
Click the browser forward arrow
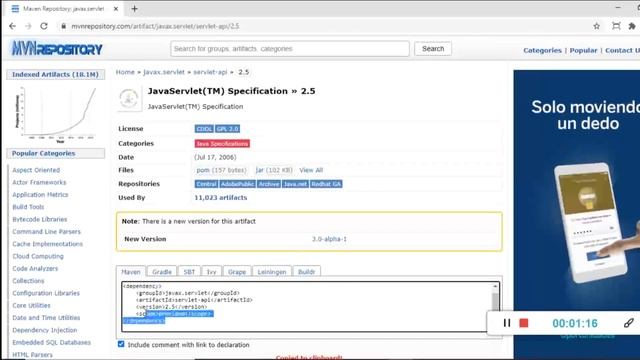coord(28,26)
